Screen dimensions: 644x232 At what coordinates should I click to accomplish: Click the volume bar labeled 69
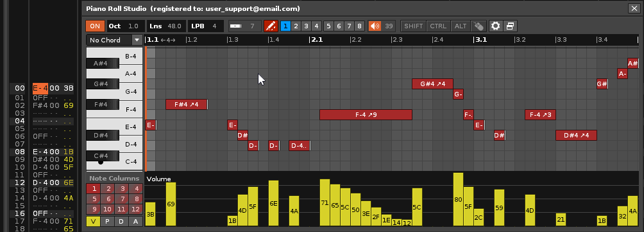point(171,204)
